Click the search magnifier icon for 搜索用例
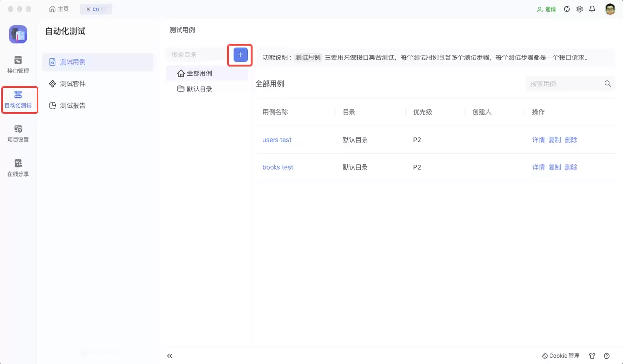Viewport: 623px width, 364px height. click(x=608, y=84)
